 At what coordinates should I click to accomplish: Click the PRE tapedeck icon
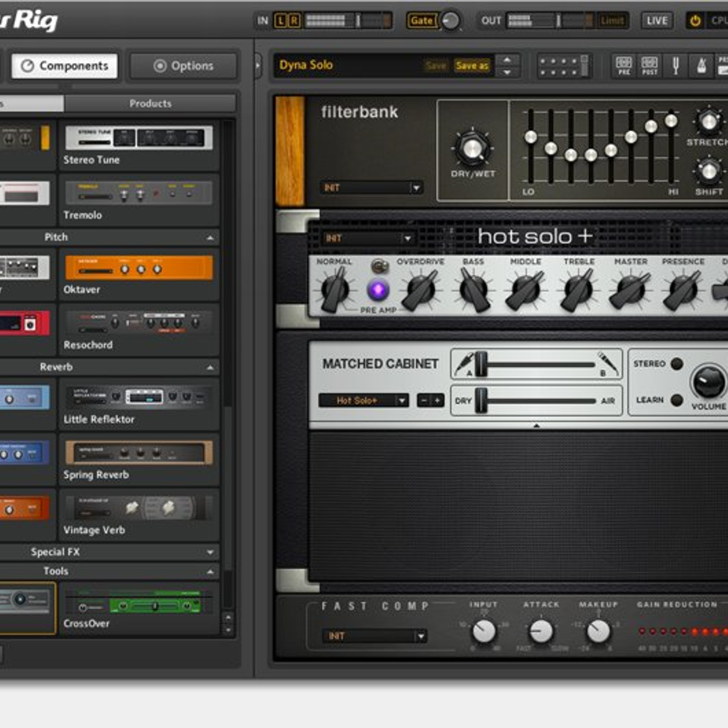click(624, 66)
